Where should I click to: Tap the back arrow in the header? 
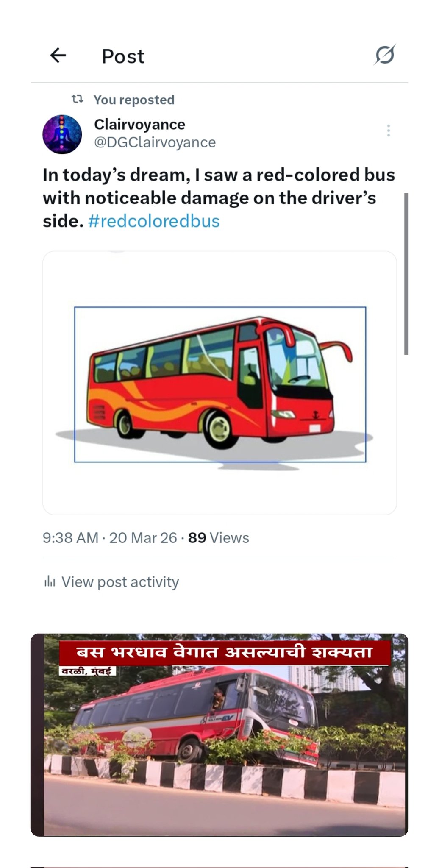[x=58, y=56]
